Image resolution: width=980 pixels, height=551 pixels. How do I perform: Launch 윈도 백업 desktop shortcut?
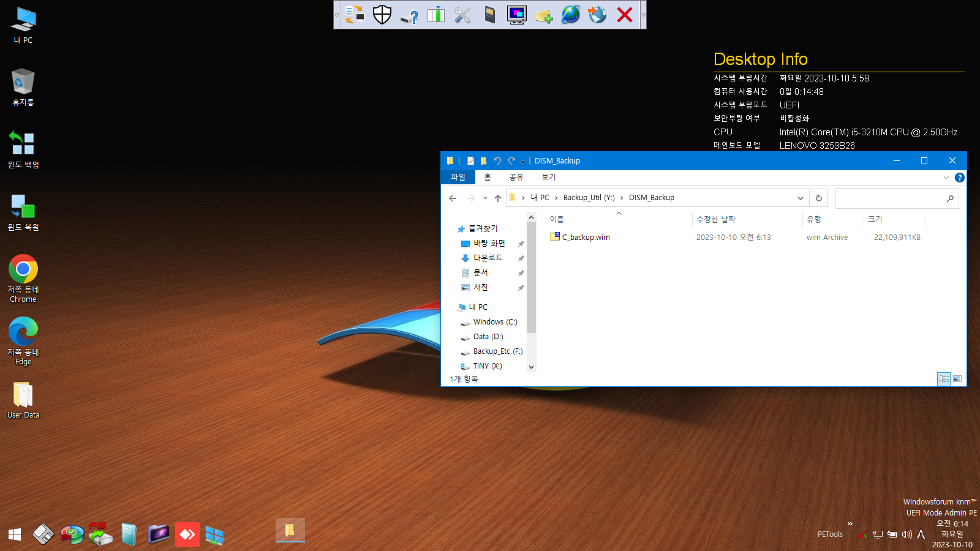(x=23, y=150)
